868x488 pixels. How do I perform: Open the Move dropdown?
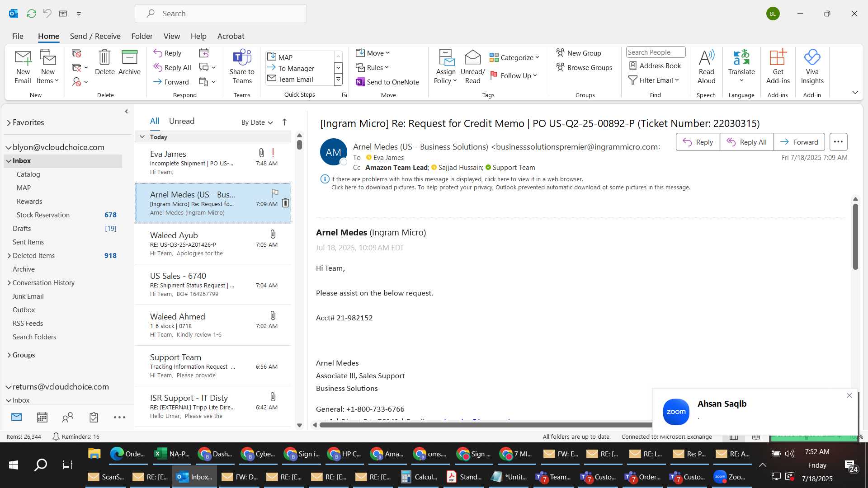[373, 53]
